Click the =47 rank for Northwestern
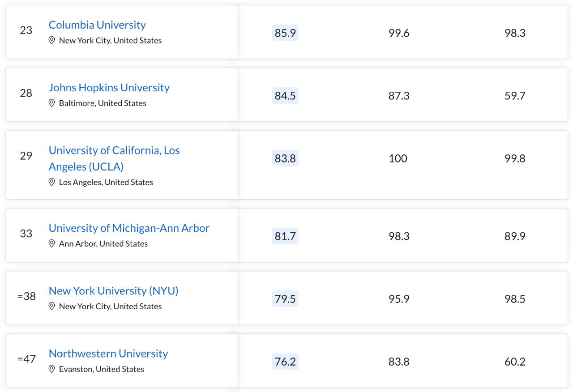Screen dimensions: 573x392 pos(26,359)
